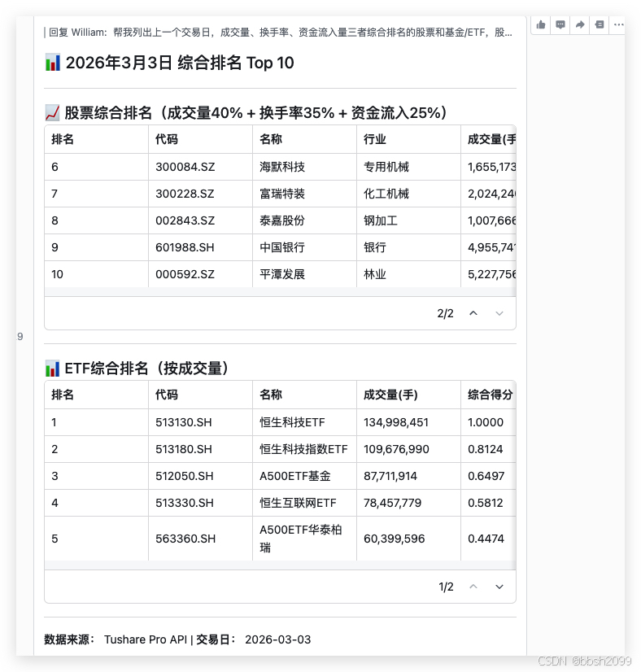Click the 名称 header in ETF table
The image size is (641, 672).
(271, 395)
